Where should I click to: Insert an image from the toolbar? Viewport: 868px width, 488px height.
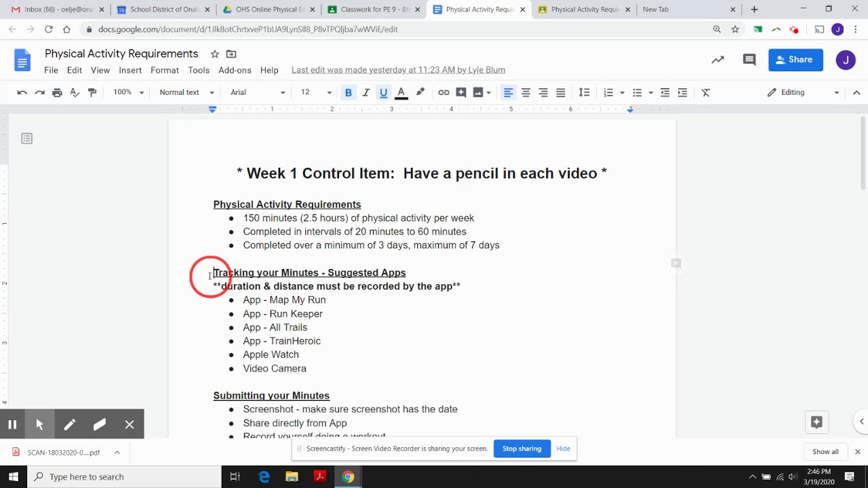(478, 92)
